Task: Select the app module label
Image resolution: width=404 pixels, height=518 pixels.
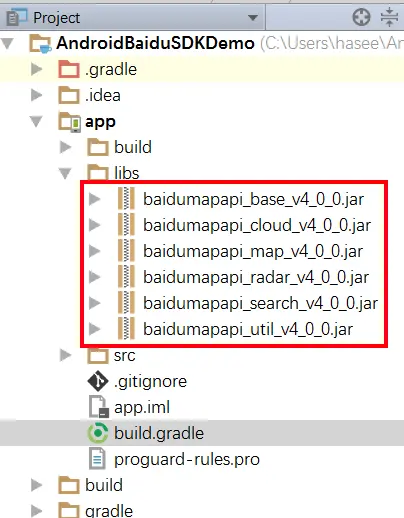Action: click(x=100, y=122)
